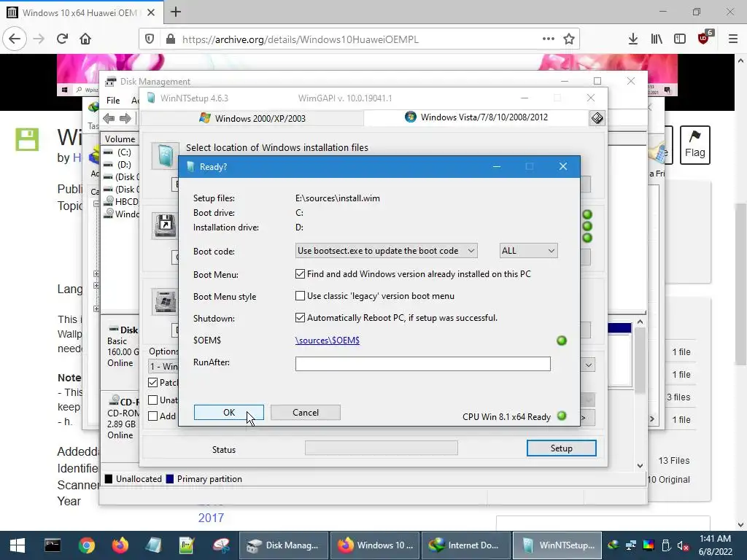The height and width of the screenshot is (560, 747).
Task: Toggle Find and add Windows version checkbox
Action: [x=300, y=274]
